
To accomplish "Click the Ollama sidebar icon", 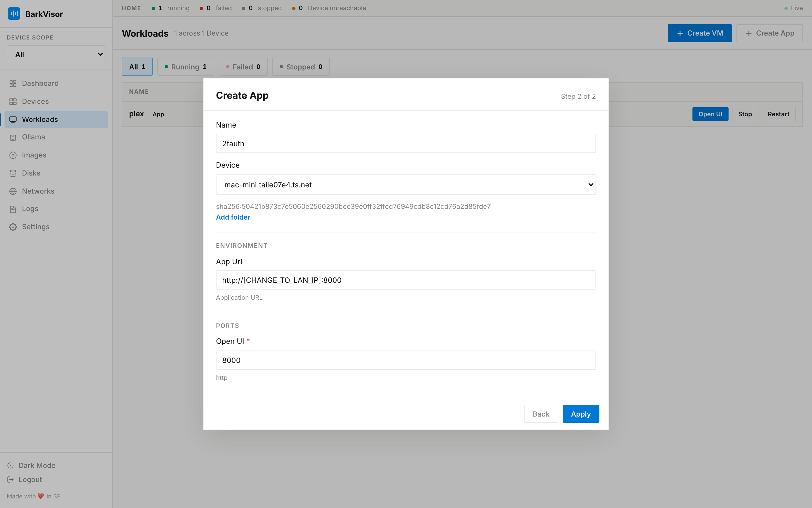I will pos(13,137).
